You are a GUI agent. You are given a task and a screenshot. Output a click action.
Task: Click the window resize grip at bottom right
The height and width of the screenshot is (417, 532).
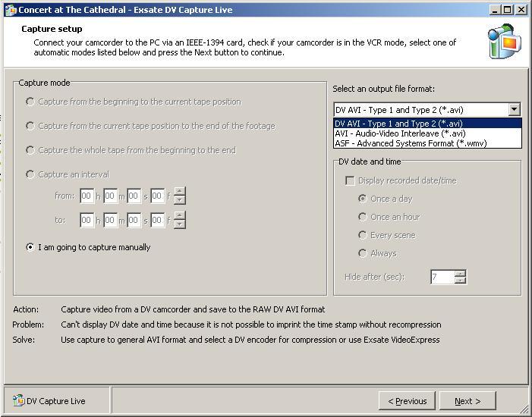tap(523, 409)
